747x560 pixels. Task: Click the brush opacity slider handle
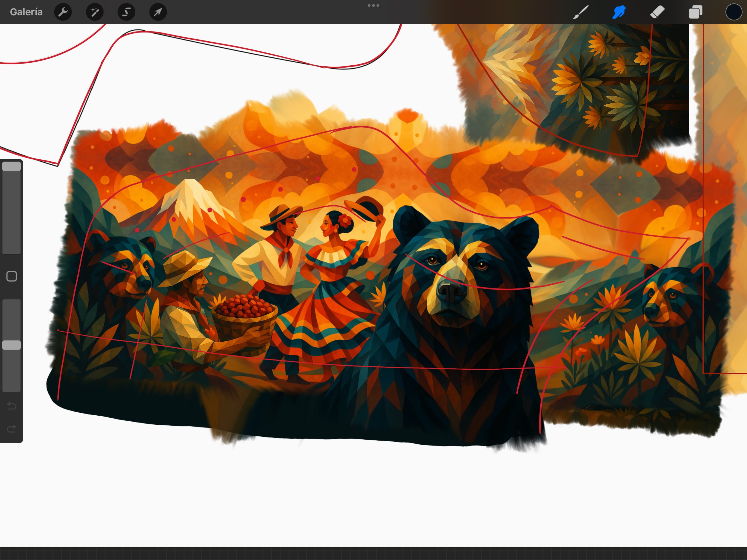(11, 345)
